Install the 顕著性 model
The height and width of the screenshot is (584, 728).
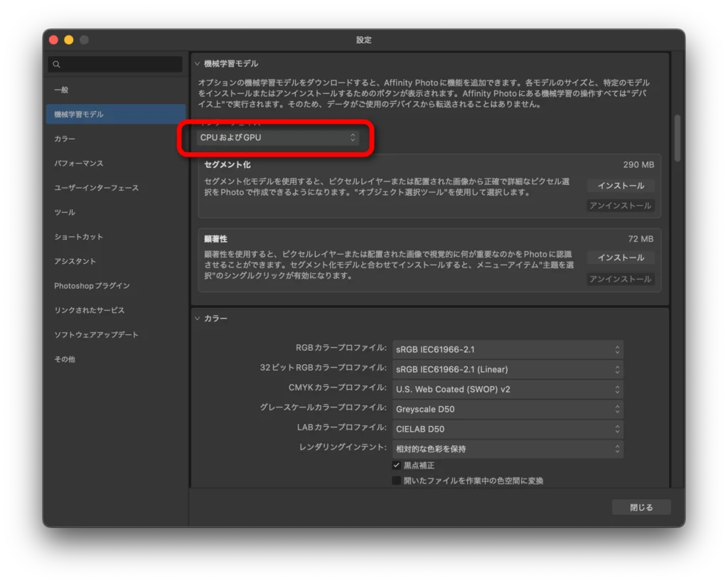621,258
